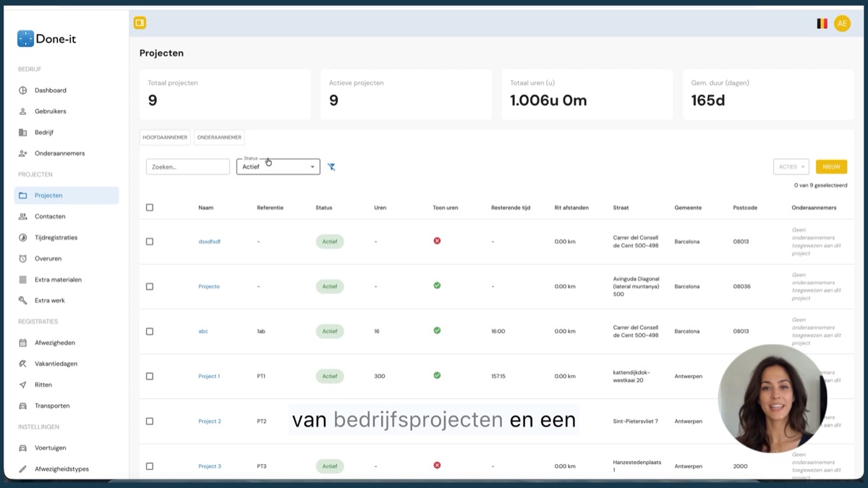
Task: Sort by Uren column header
Action: click(x=380, y=208)
